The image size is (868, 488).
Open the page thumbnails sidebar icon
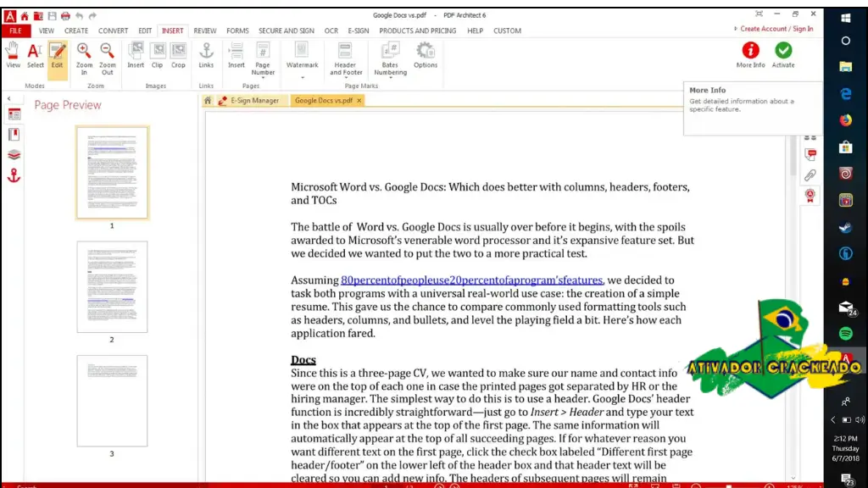click(x=14, y=115)
